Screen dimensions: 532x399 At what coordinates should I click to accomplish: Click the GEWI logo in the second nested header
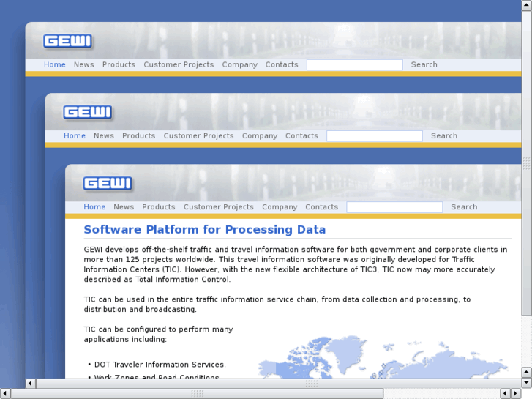pyautogui.click(x=88, y=113)
